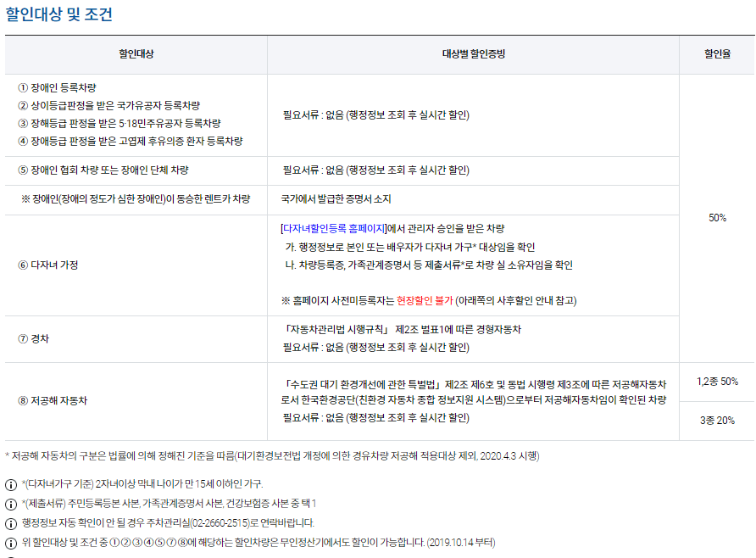Screen dimensions: 756x558
Task: Click the info icon beside 무인정산기 할인 note
Action: [x=11, y=544]
